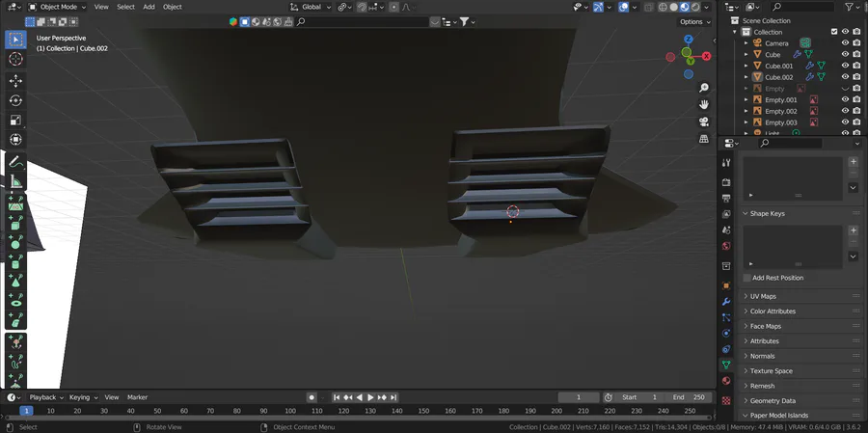This screenshot has height=433, width=868.
Task: Open the Select menu
Action: point(125,7)
